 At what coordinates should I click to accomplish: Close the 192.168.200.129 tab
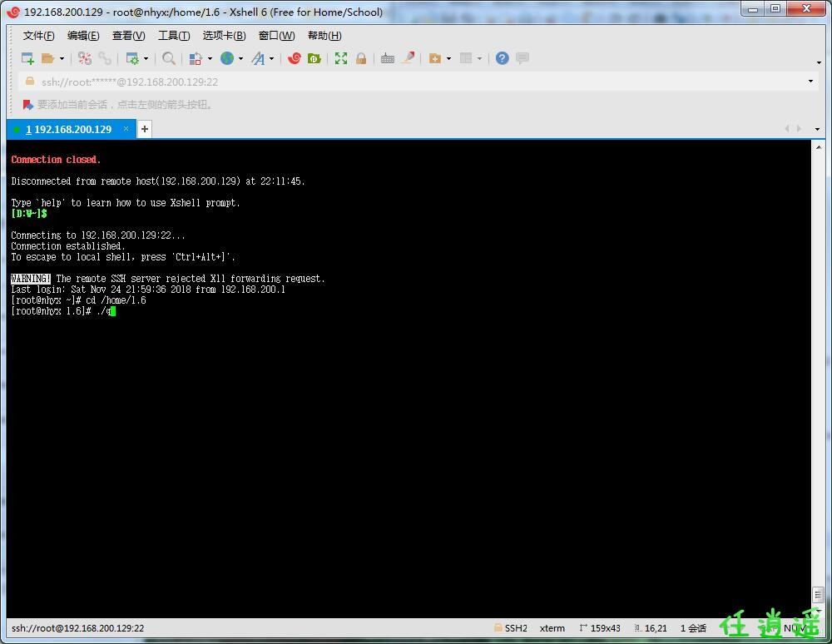126,129
